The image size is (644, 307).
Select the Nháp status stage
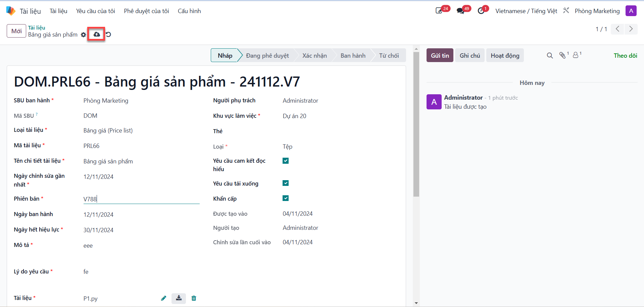[225, 55]
